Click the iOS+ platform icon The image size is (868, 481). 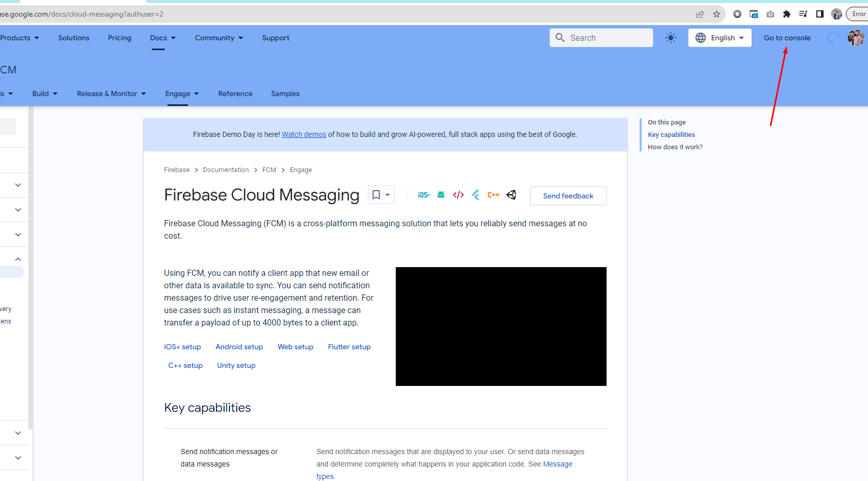click(424, 195)
